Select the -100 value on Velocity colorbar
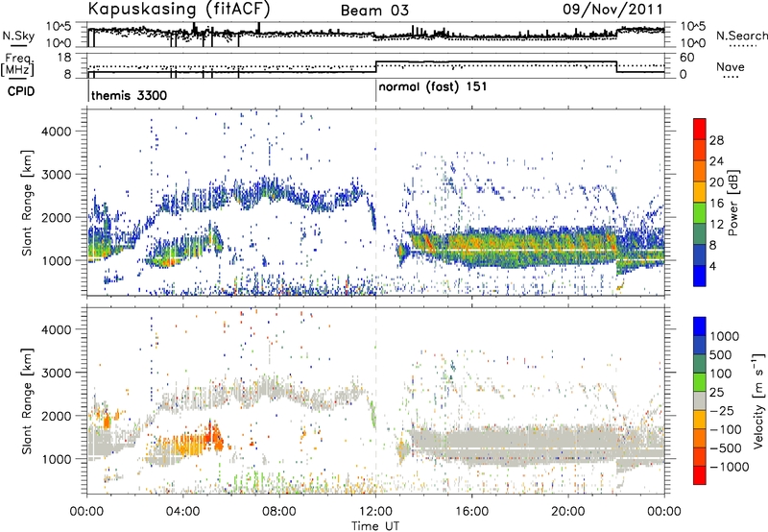768x532 pixels. point(726,429)
